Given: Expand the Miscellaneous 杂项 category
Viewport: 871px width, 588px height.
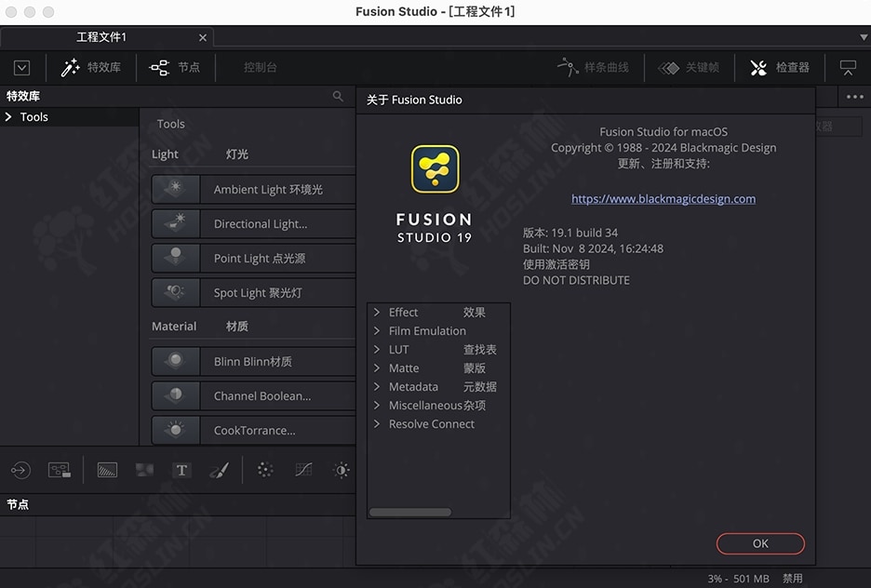Looking at the screenshot, I should tap(377, 406).
